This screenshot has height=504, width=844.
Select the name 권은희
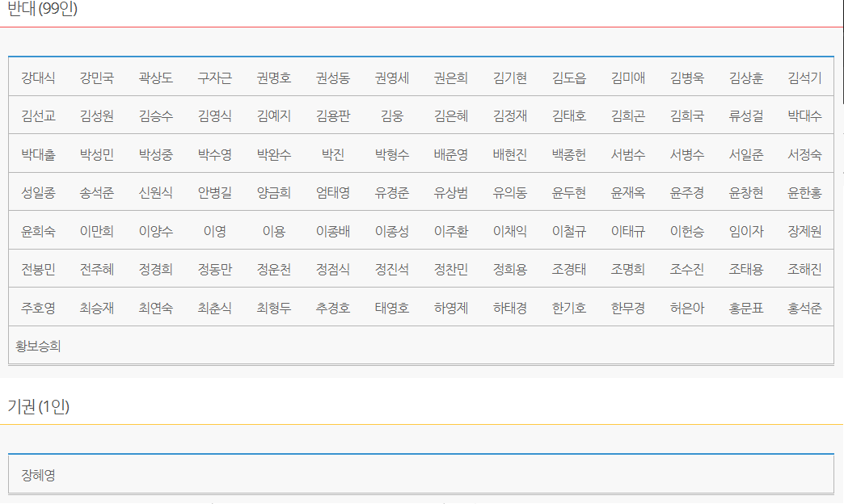point(451,78)
